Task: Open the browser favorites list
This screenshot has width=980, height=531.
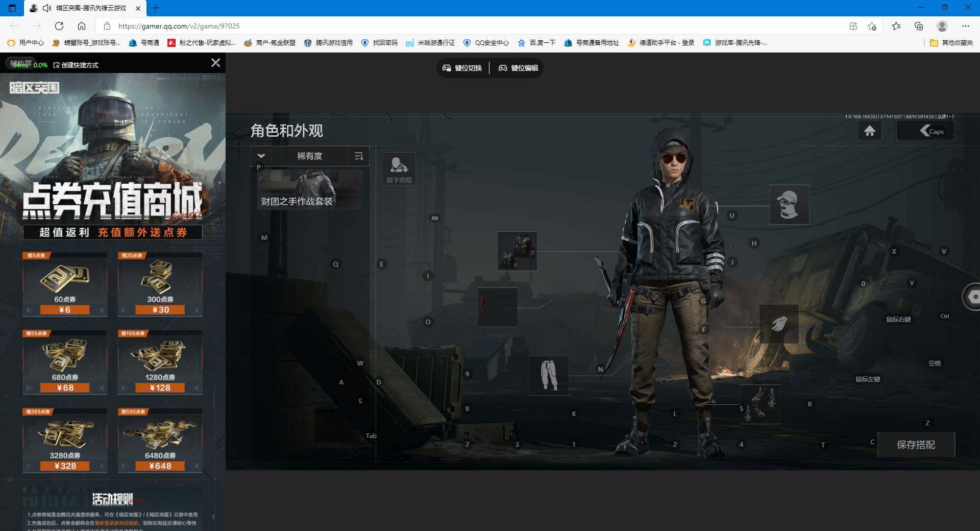Action: (x=896, y=26)
